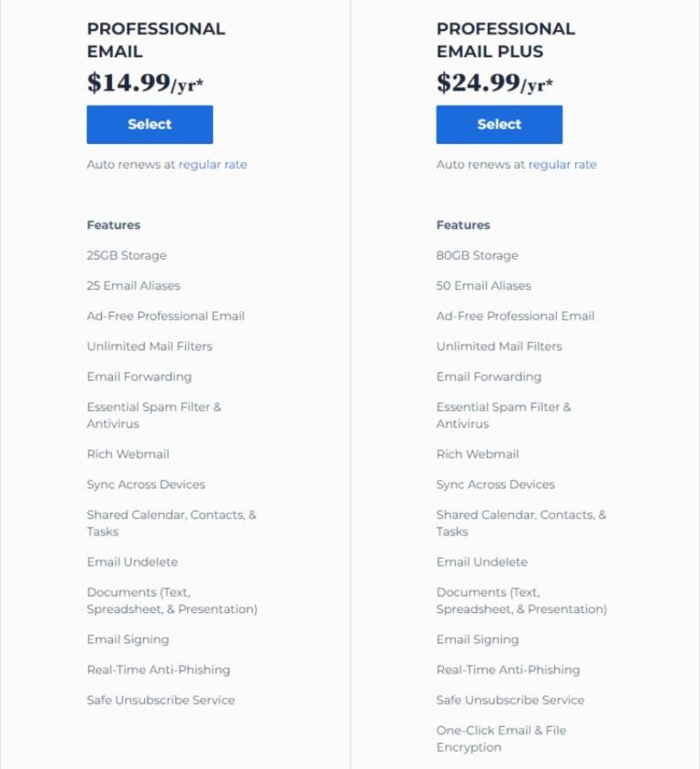700x769 pixels.
Task: Click Safe Unsubscribe Service under Professional Email Plus
Action: coord(509,700)
